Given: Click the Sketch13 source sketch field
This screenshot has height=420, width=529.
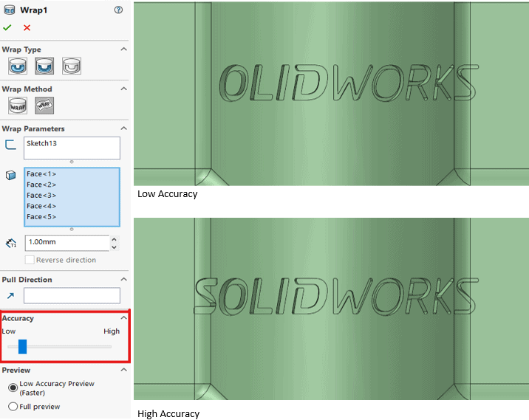Looking at the screenshot, I should click(72, 148).
